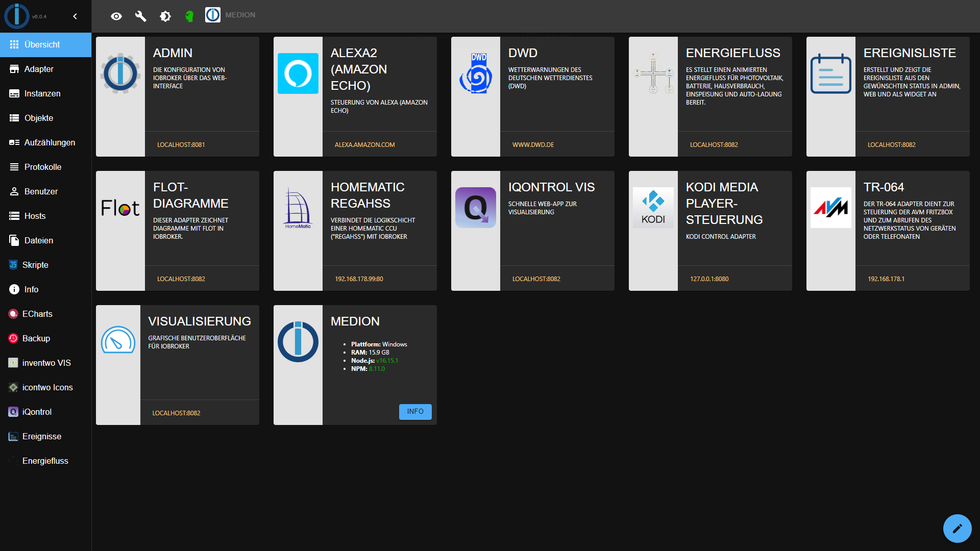Click the Alexa2 card blue ring logo
Viewport: 980px width, 551px height.
click(298, 73)
